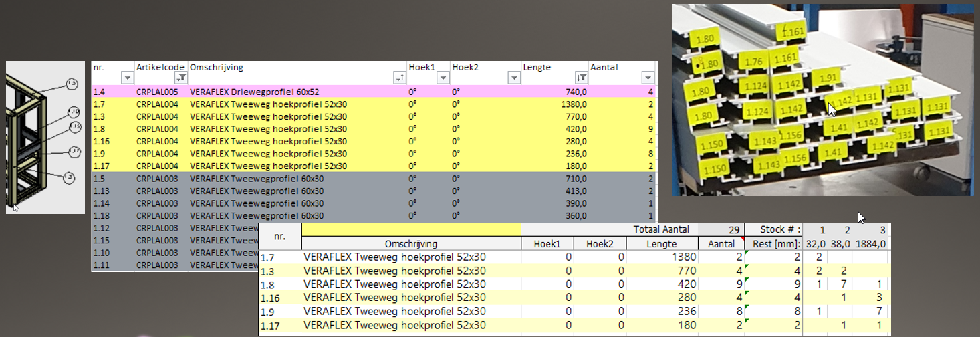Open the Artikelcode filter dropdown
Screen dimensions: 980x337
pyautogui.click(x=180, y=78)
